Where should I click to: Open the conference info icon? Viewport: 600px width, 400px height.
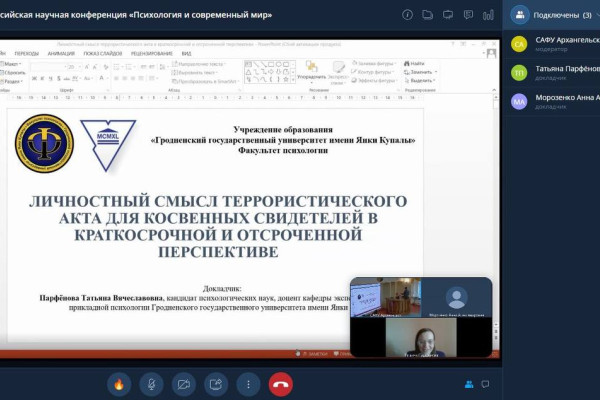point(407,15)
